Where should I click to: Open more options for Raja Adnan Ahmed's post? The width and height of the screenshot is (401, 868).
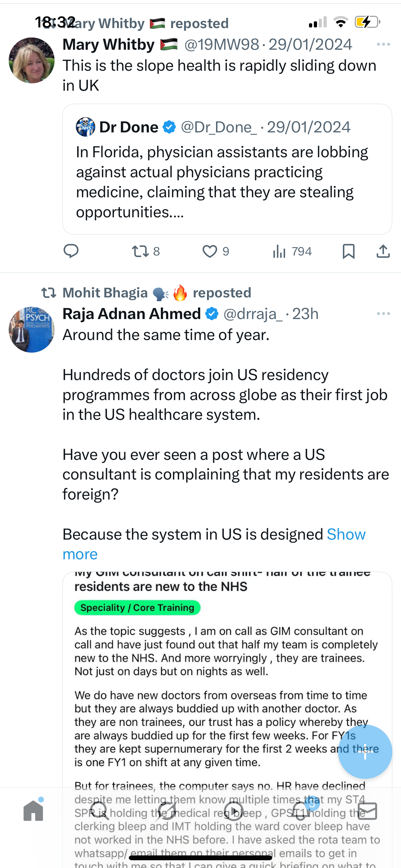pos(383,314)
